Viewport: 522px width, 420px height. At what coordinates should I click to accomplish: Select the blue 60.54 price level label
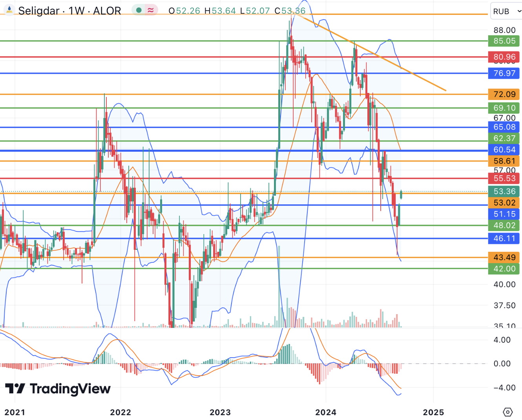[504, 150]
